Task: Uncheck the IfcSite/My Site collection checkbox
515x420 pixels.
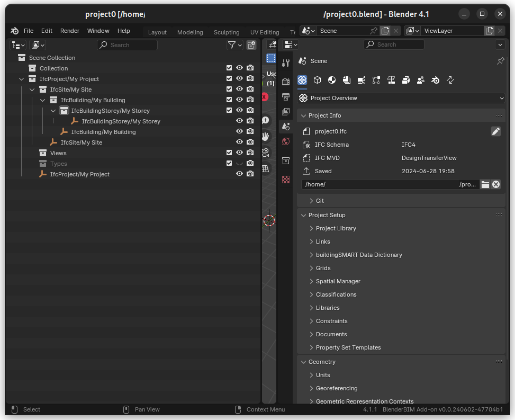Action: click(229, 90)
